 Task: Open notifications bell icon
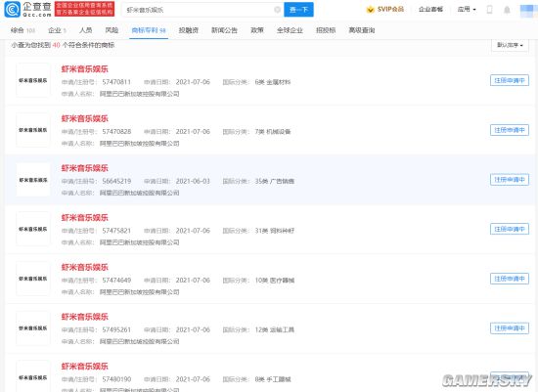507,10
